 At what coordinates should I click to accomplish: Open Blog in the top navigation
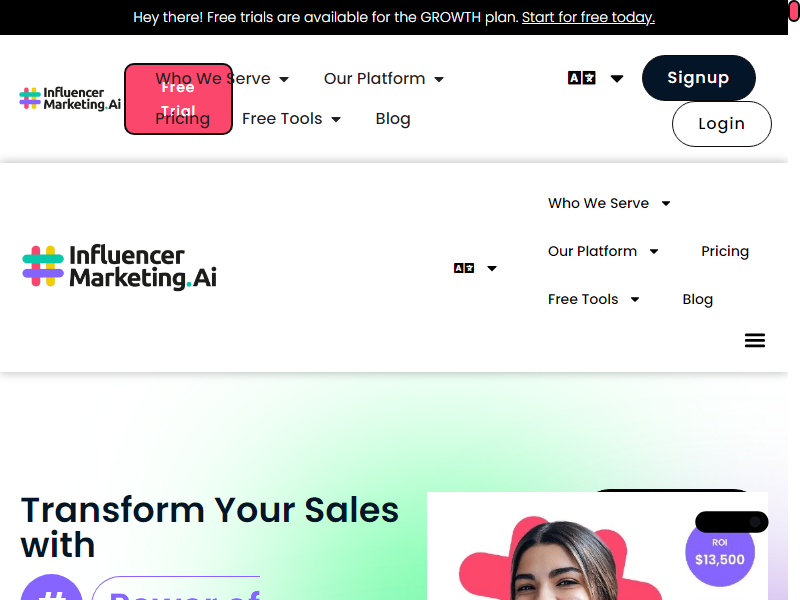393,119
